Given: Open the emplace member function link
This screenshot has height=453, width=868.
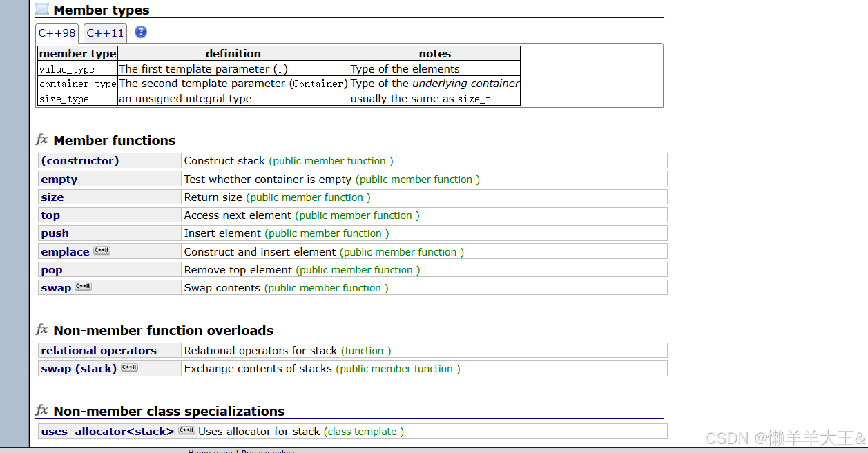Looking at the screenshot, I should [x=65, y=252].
